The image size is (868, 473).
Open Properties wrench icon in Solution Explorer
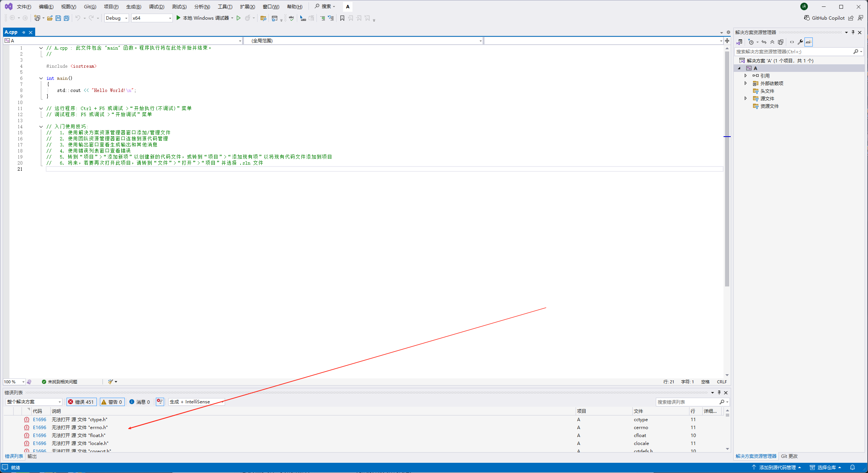(800, 42)
